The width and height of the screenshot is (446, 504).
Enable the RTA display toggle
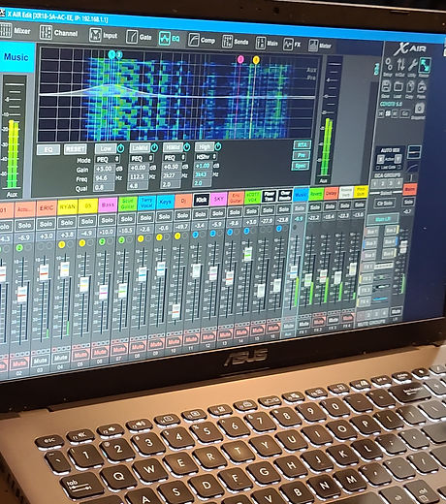[302, 144]
